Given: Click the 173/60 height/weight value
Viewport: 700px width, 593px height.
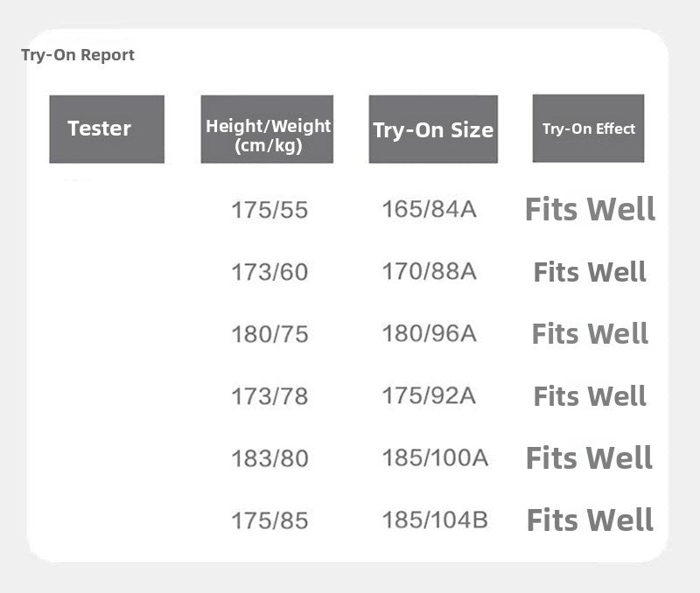Looking at the screenshot, I should pyautogui.click(x=269, y=273).
